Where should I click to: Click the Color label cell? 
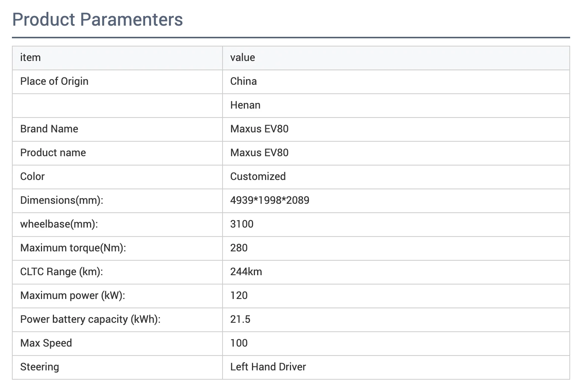pyautogui.click(x=32, y=177)
